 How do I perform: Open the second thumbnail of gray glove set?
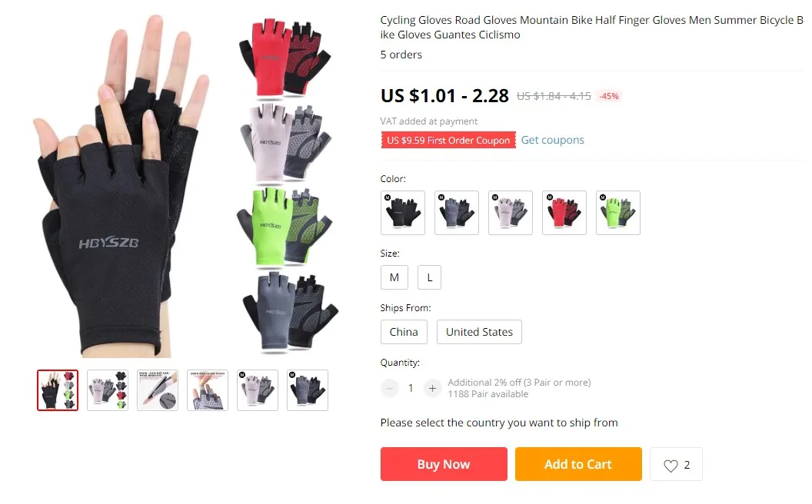coord(108,390)
